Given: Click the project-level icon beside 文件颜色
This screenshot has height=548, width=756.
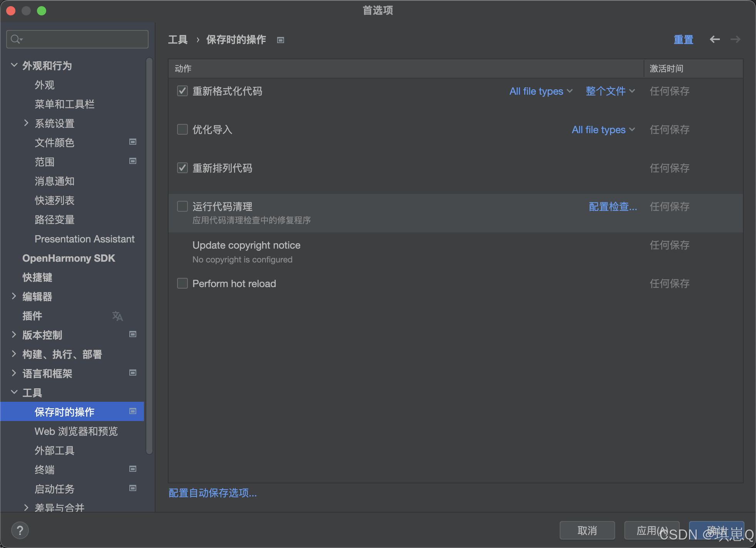Looking at the screenshot, I should pyautogui.click(x=133, y=142).
